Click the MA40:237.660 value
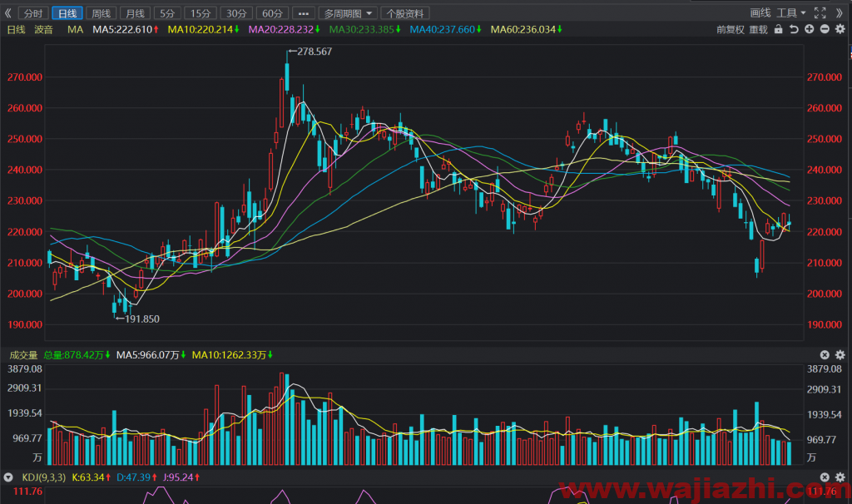The image size is (852, 504). 446,29
